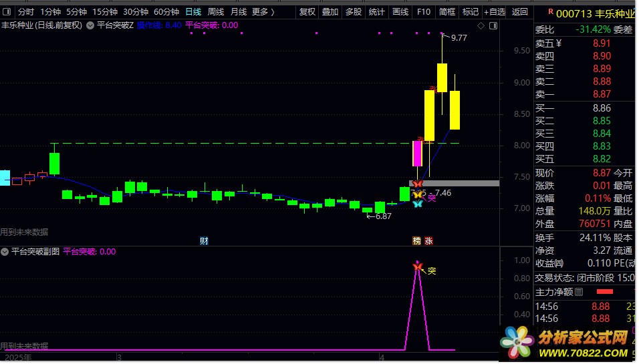Select the 1分钟 period

click(51, 12)
